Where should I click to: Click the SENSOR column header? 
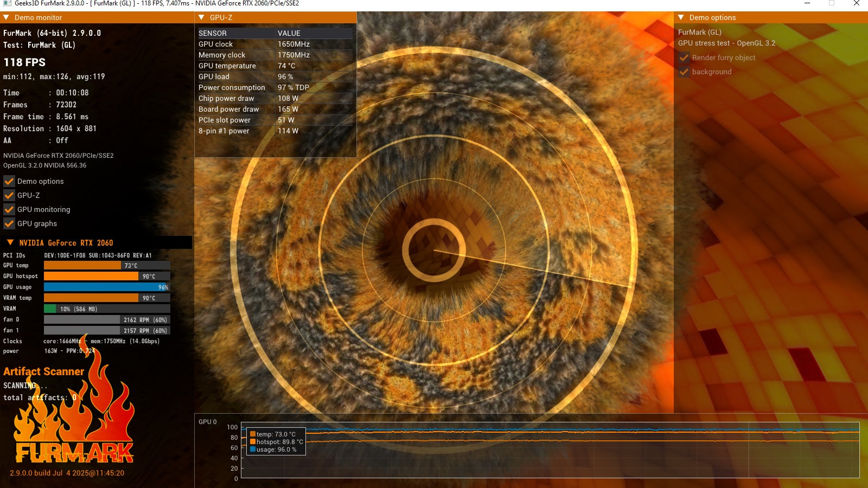click(x=213, y=33)
